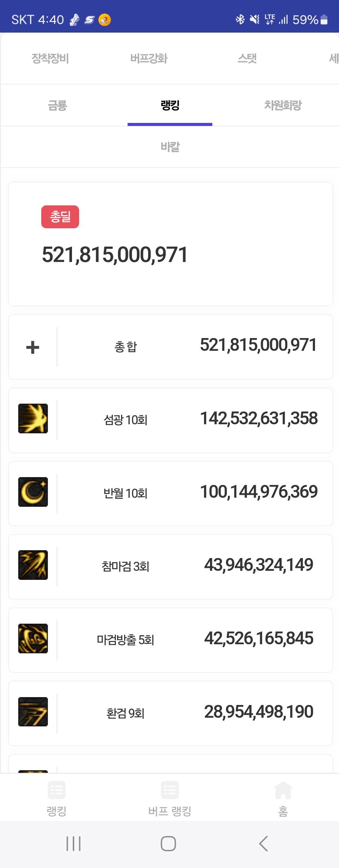Image resolution: width=339 pixels, height=868 pixels.
Task: Tap the 참마검 skill icon
Action: [33, 565]
